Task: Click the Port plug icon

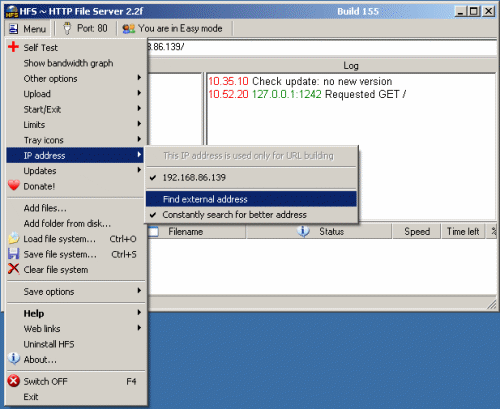Action: 67,29
